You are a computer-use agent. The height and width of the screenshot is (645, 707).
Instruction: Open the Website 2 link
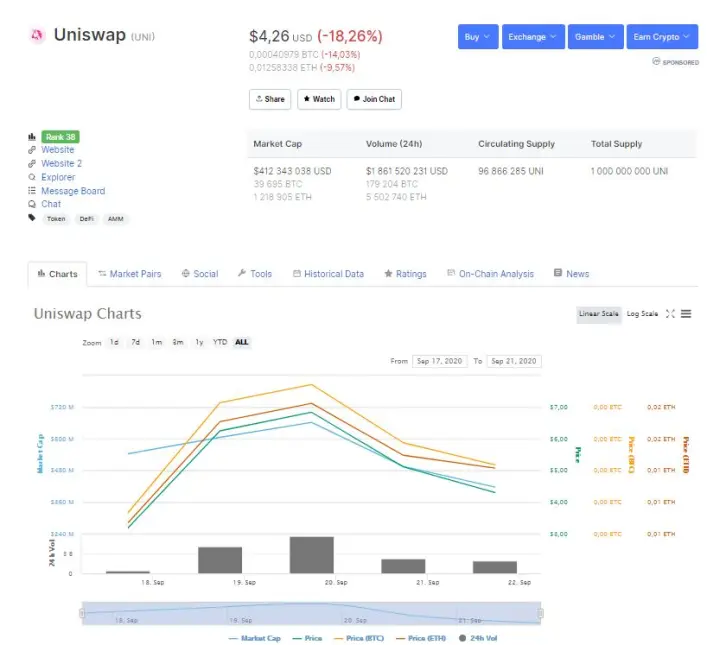(x=61, y=163)
